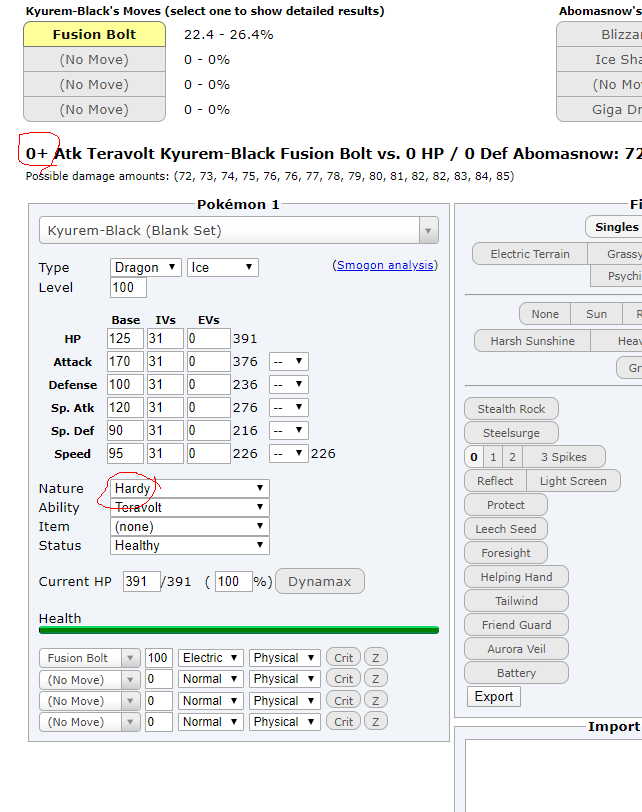Select Sun weather option
Viewport: 642px width, 812px height.
pos(596,314)
